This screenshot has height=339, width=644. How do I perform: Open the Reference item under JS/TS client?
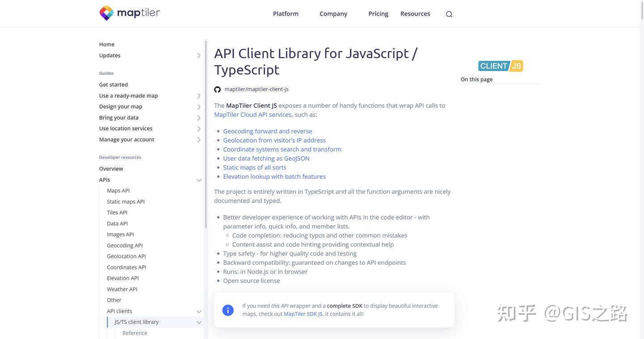click(135, 333)
